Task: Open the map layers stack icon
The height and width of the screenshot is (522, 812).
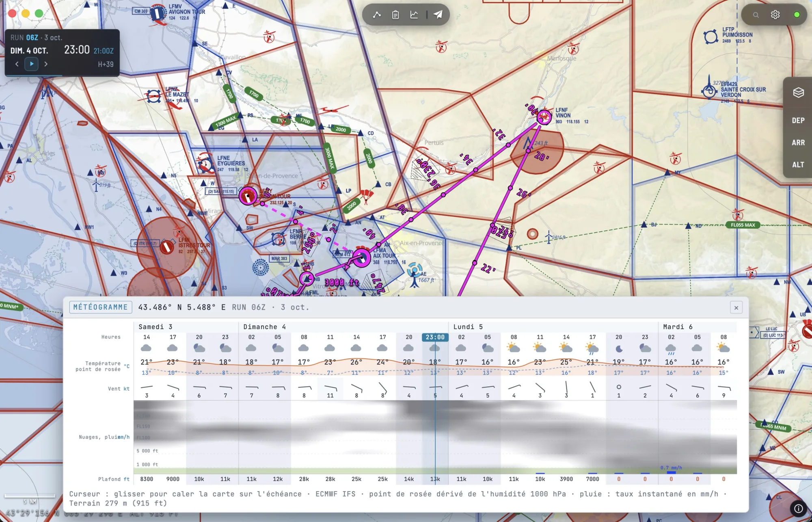Action: pos(798,93)
